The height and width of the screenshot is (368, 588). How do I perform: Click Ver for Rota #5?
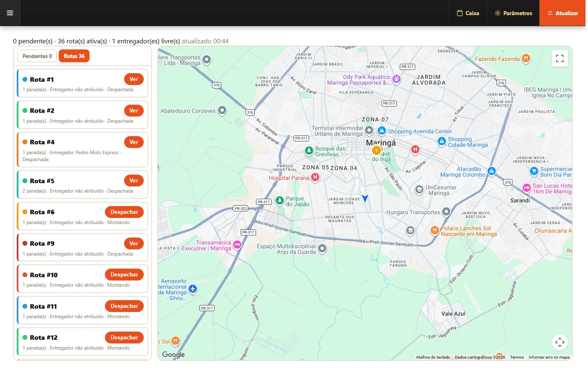point(134,181)
